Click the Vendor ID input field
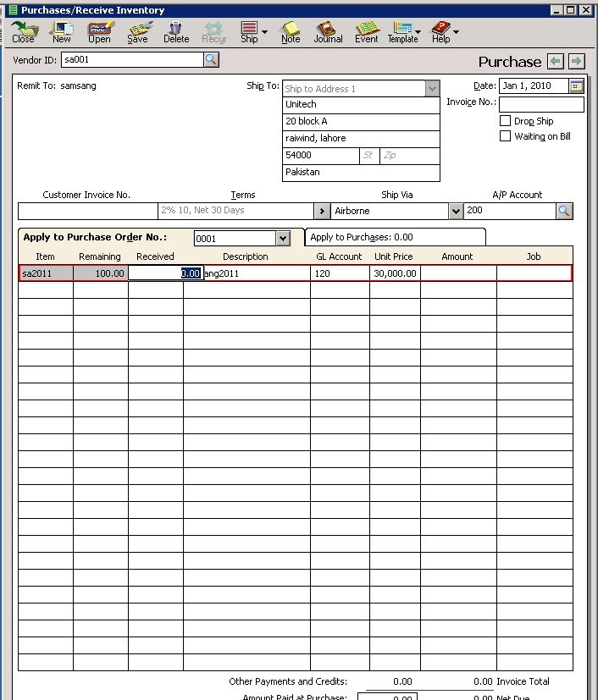This screenshot has width=598, height=700. (x=132, y=59)
